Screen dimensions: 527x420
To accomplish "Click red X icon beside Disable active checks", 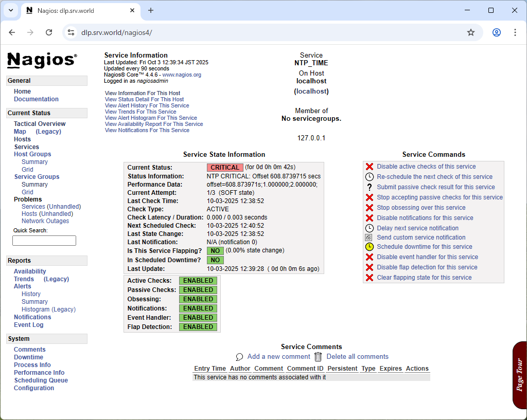I will click(x=370, y=167).
